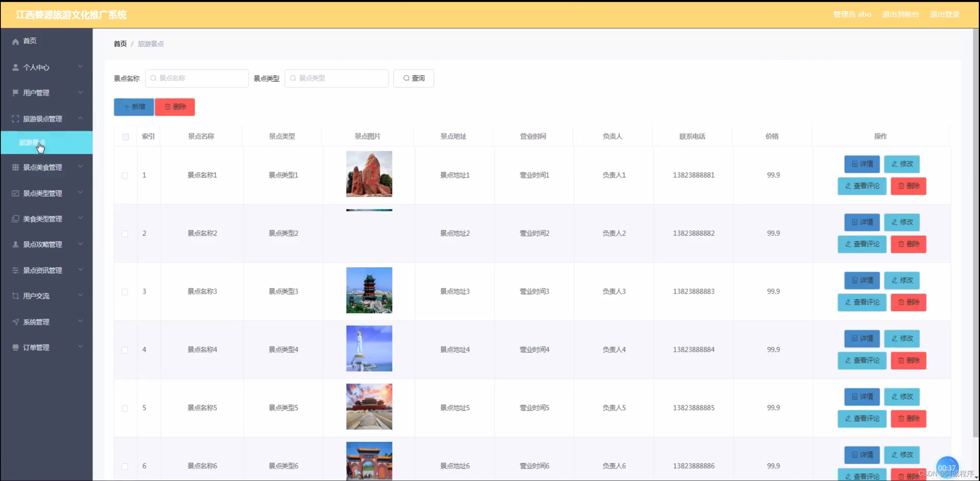Screen dimensions: 980x481
Task: Click 查看评论 for 景点名称2
Action: pos(862,244)
